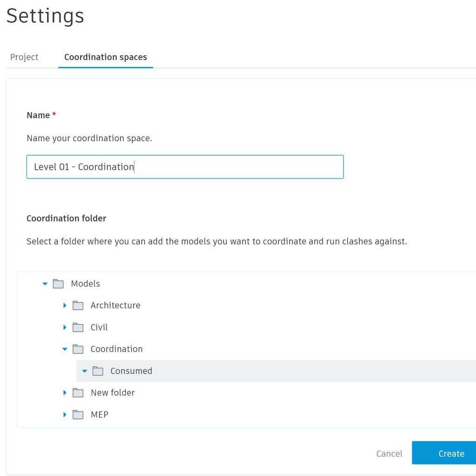Click the Create button

tap(451, 453)
